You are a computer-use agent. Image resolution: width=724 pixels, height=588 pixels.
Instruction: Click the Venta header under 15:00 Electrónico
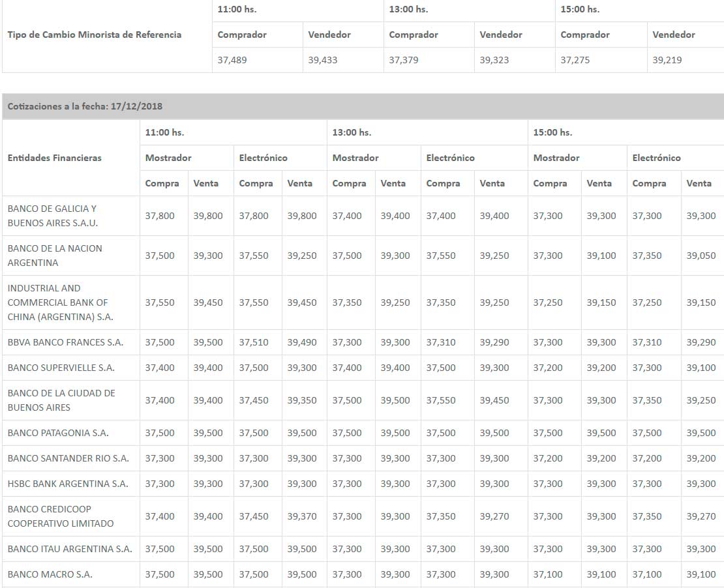(697, 183)
